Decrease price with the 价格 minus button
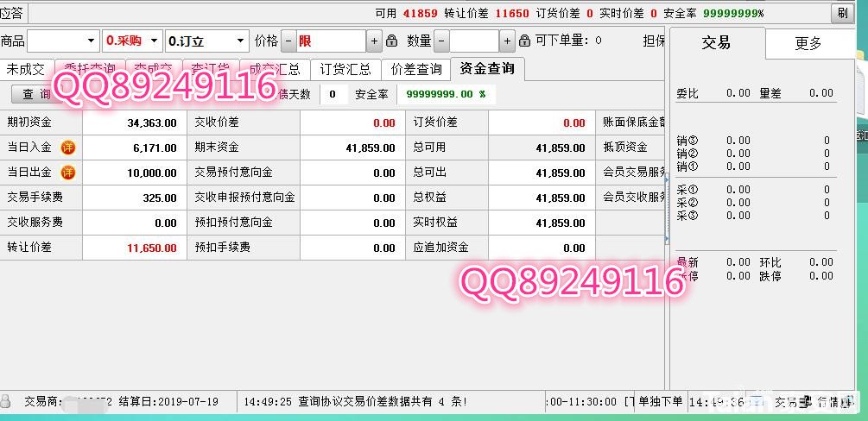The height and width of the screenshot is (421, 868). click(288, 41)
